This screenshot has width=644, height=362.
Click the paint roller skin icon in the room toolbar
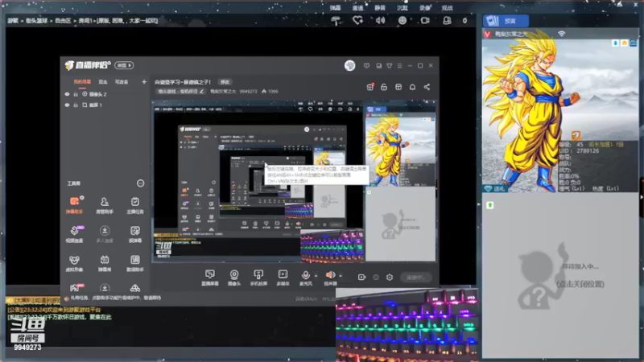coord(336,21)
